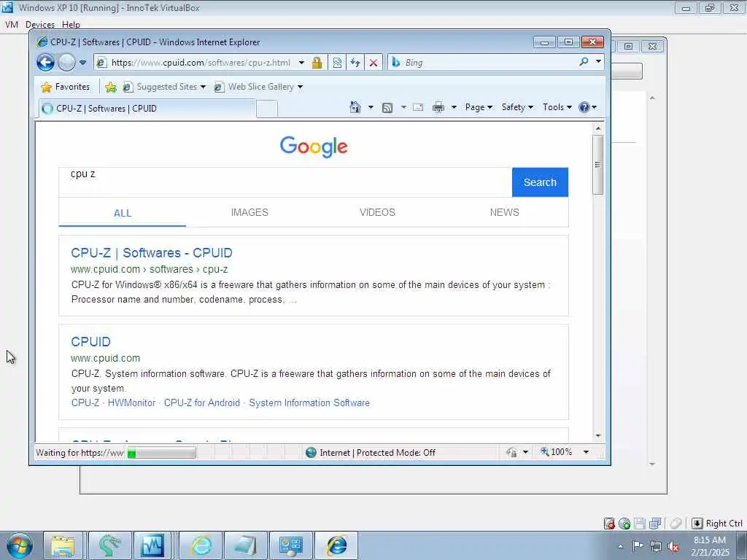
Task: Open Windows Explorer folder taskbar icon
Action: [x=63, y=545]
